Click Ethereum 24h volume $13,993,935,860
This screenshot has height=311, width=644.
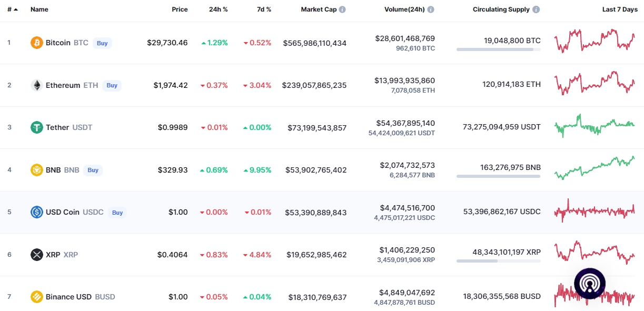click(x=405, y=81)
